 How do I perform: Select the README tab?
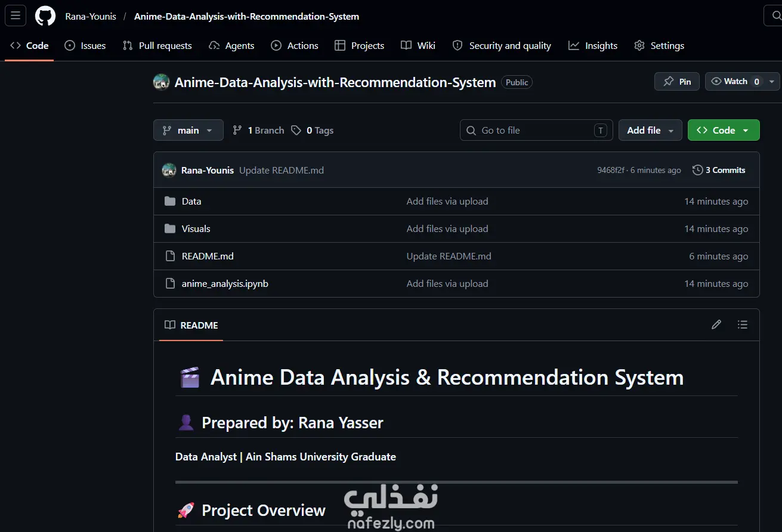(x=191, y=325)
